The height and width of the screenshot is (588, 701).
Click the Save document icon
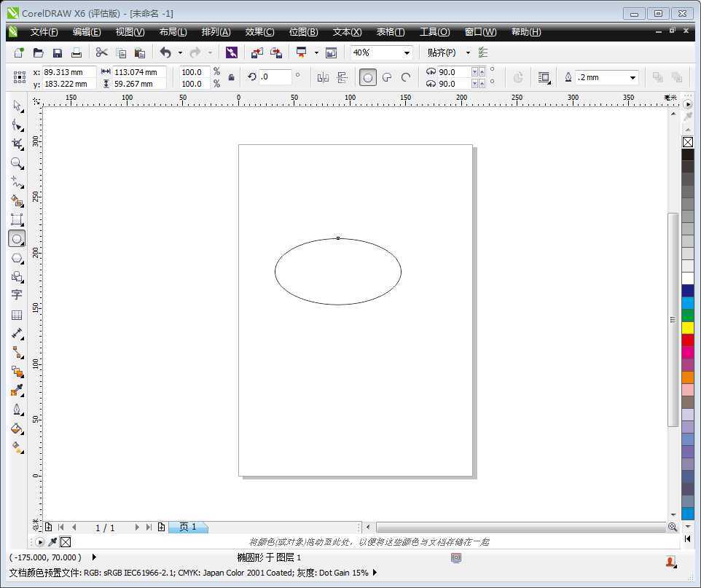[58, 52]
